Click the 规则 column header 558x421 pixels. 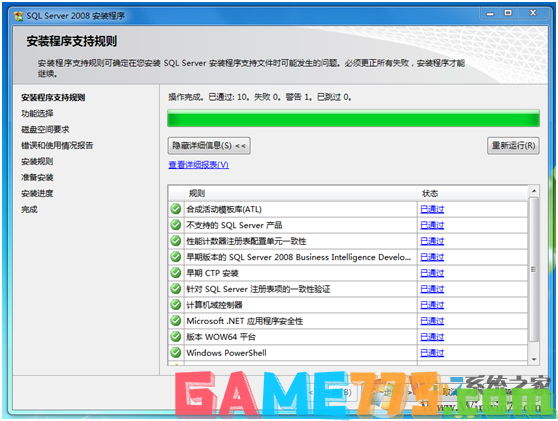pos(301,193)
